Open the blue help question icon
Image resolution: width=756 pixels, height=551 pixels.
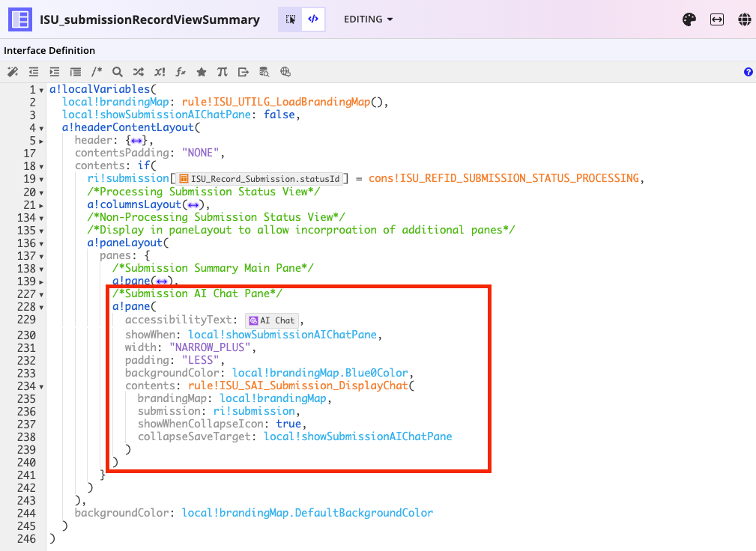pos(749,72)
